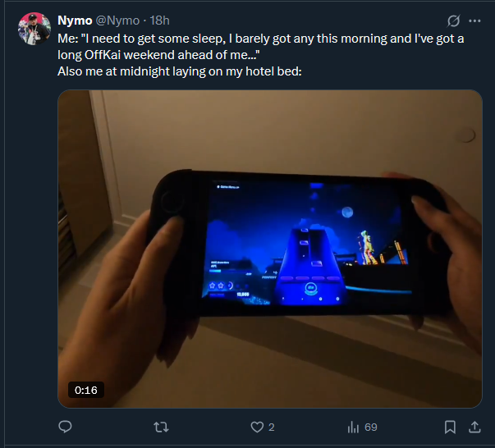Viewport: 495px width, 448px height.
Task: Like the tweet with the heart icon
Action: pos(257,427)
